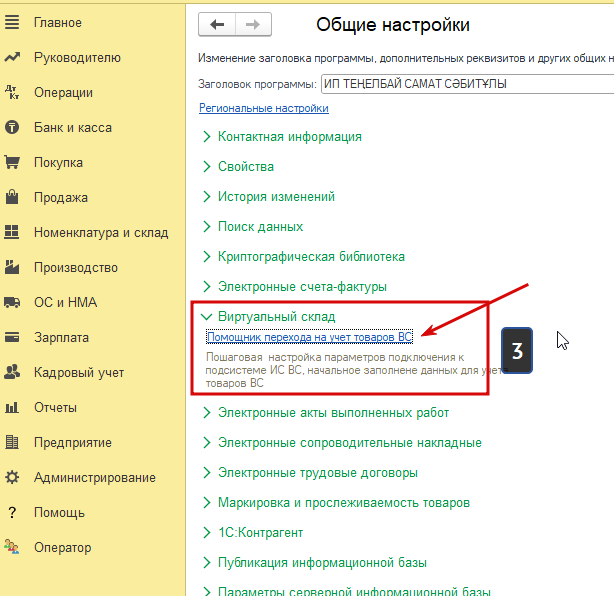Click the Кадровый учет people icon
Viewport: 614px width, 596px height.
tap(12, 372)
